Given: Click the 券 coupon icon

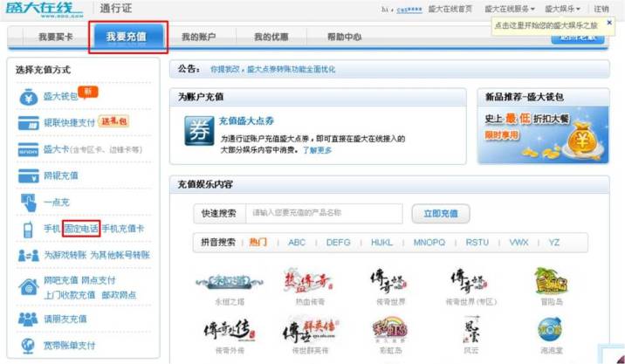Looking at the screenshot, I should [199, 131].
